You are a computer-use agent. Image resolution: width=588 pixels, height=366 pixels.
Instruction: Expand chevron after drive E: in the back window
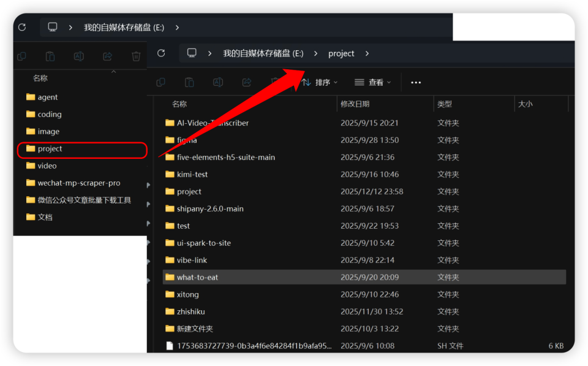177,28
